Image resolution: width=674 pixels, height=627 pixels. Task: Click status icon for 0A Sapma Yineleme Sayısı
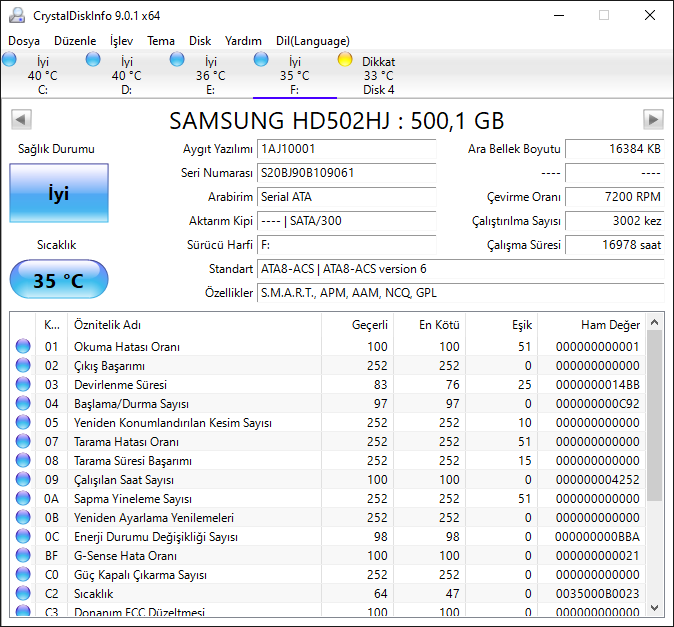pos(23,499)
